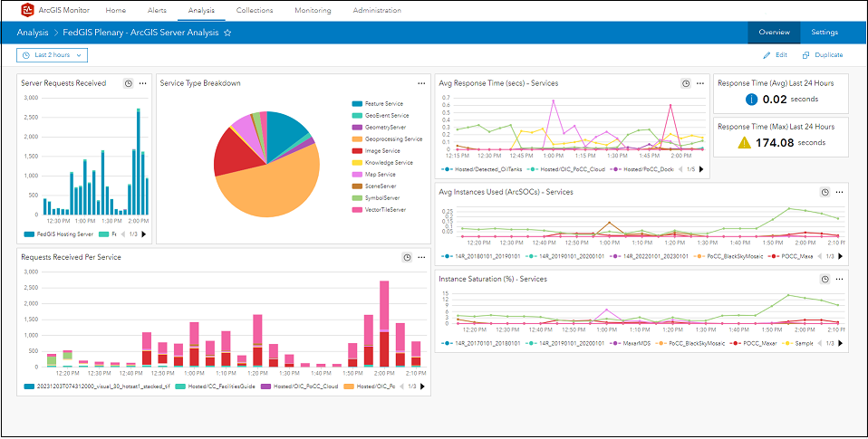Toggle VectorTileServer in pie legend
The height and width of the screenshot is (439, 868).
point(380,210)
